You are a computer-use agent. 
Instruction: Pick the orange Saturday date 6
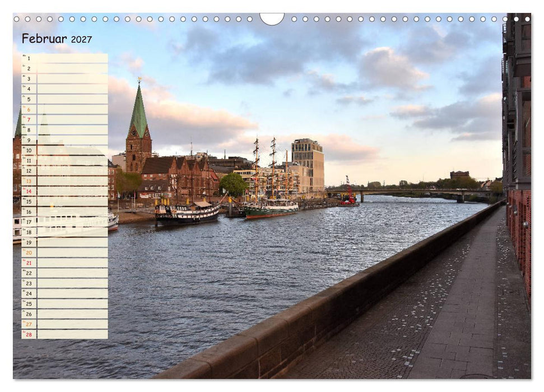point(29,110)
